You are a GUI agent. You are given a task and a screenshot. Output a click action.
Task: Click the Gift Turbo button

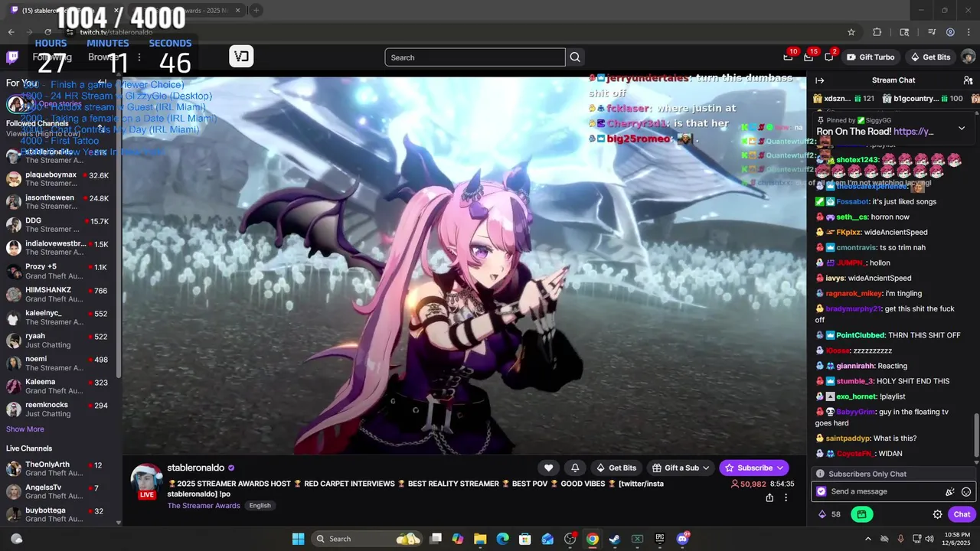pyautogui.click(x=870, y=57)
